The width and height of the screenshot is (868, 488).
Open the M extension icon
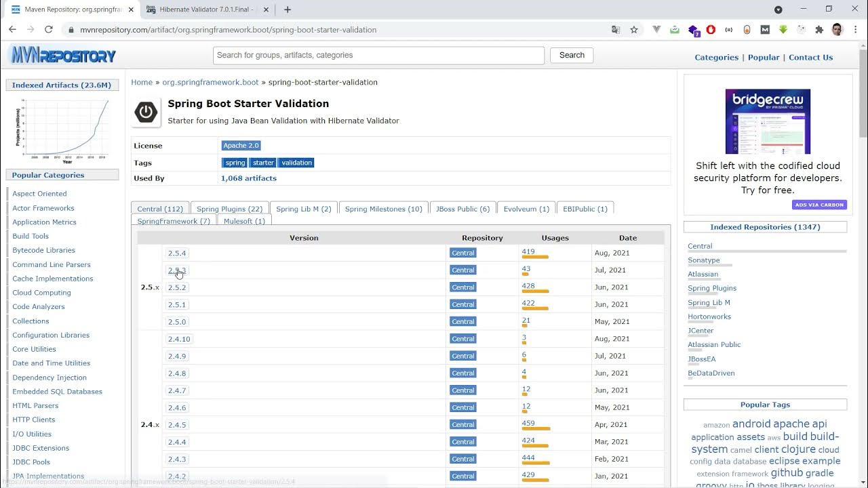(x=765, y=30)
